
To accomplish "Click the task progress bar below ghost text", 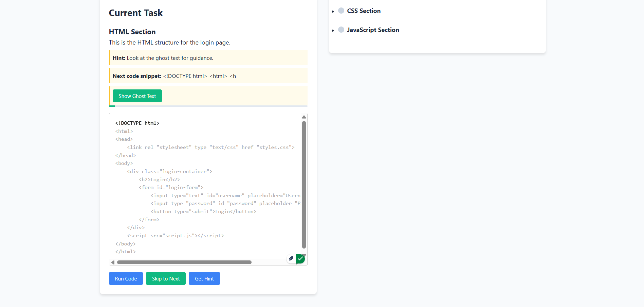I will pyautogui.click(x=208, y=106).
